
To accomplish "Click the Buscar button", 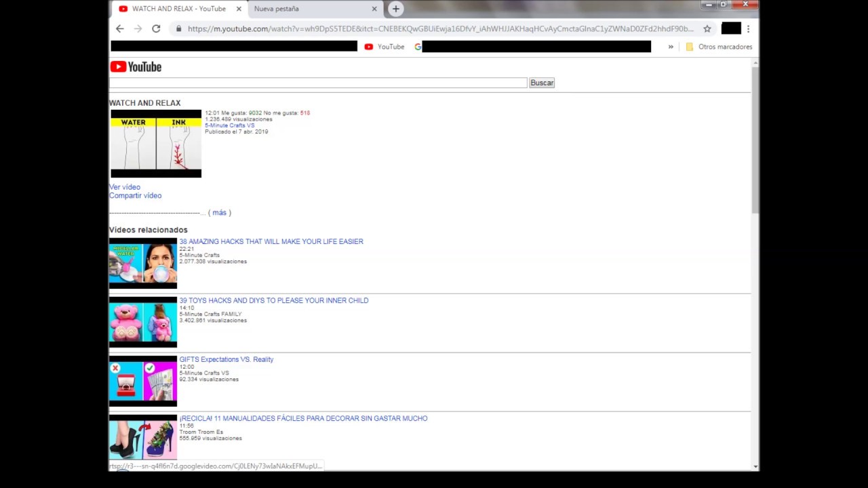I will [542, 83].
